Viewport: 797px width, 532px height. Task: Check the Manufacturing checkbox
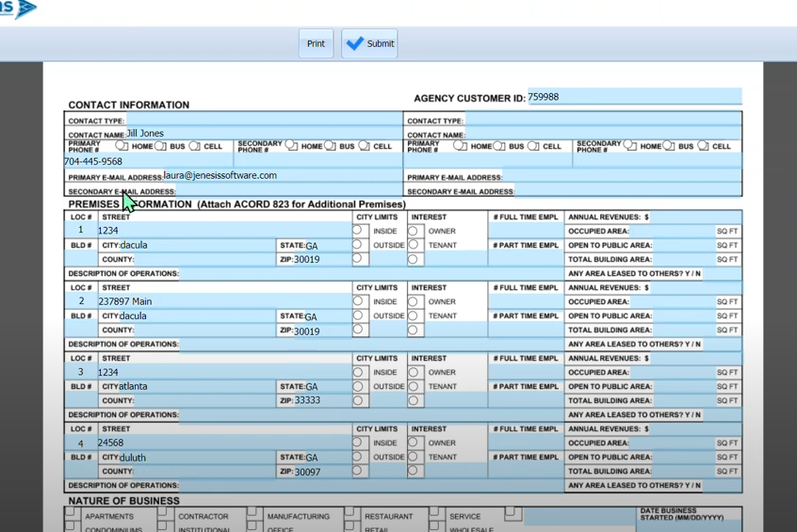point(252,511)
